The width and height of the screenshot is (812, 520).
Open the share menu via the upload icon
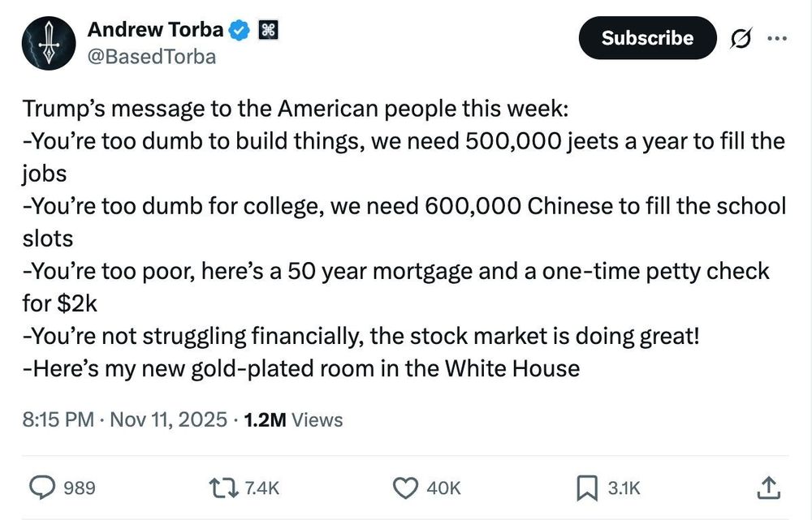768,488
